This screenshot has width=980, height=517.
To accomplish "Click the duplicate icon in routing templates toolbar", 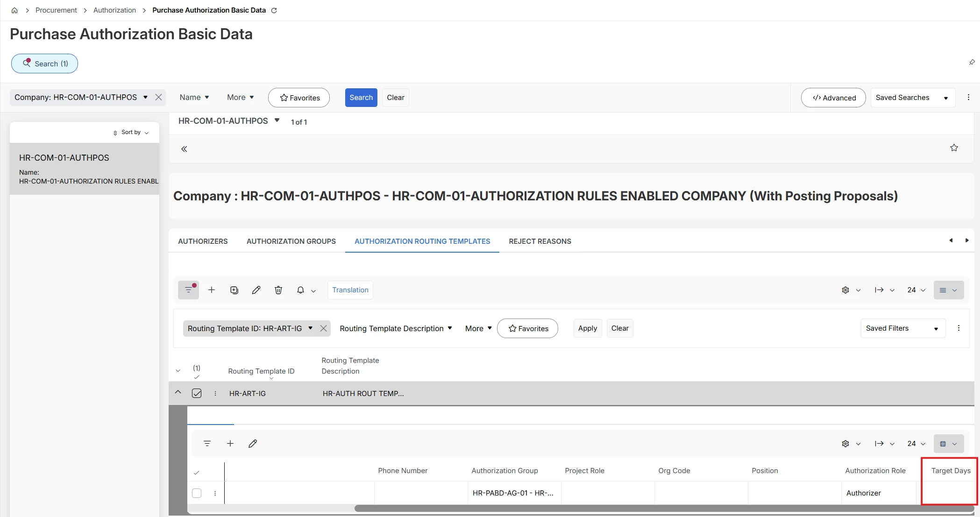I will click(x=234, y=290).
